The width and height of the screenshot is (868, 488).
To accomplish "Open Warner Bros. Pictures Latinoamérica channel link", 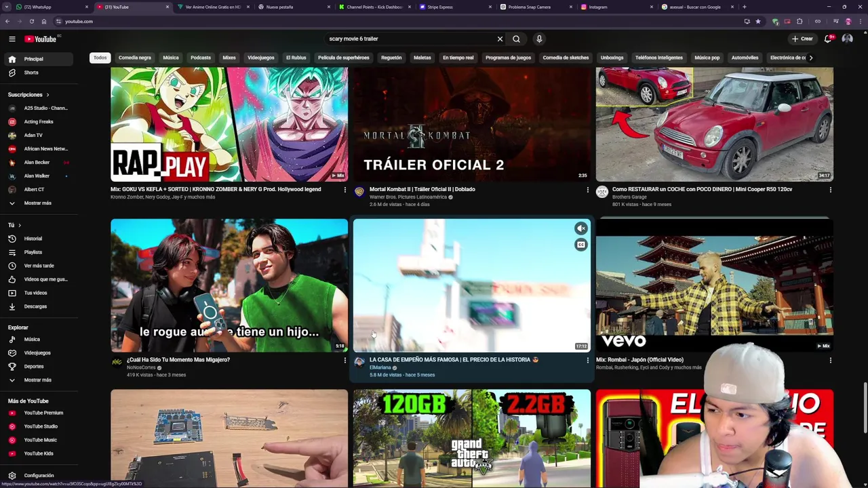I will 408,197.
